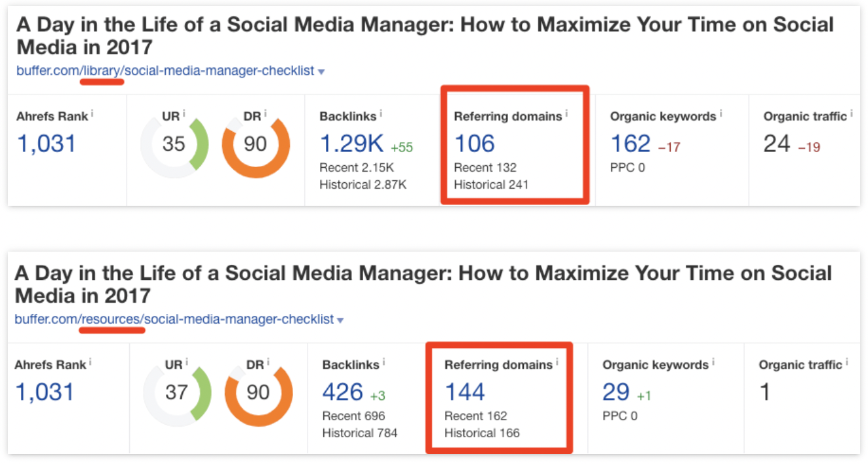
Task: Open the 426 backlinks count
Action: [x=342, y=393]
